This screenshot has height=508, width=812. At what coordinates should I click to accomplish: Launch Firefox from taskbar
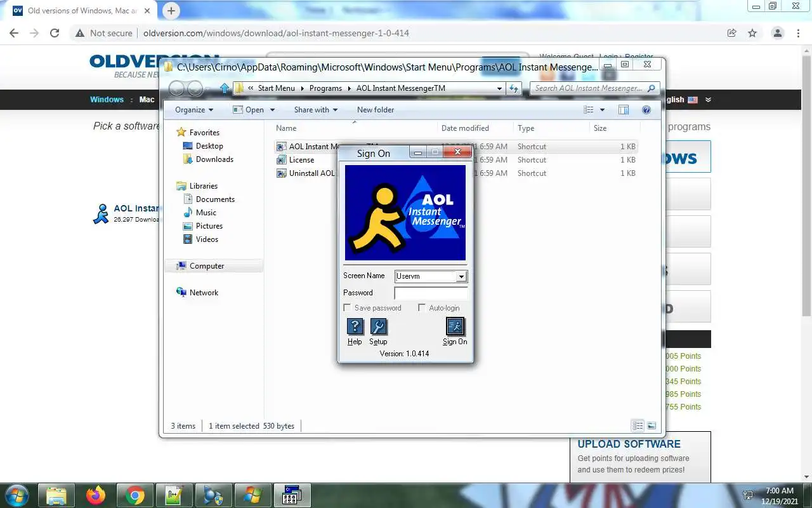pyautogui.click(x=96, y=495)
